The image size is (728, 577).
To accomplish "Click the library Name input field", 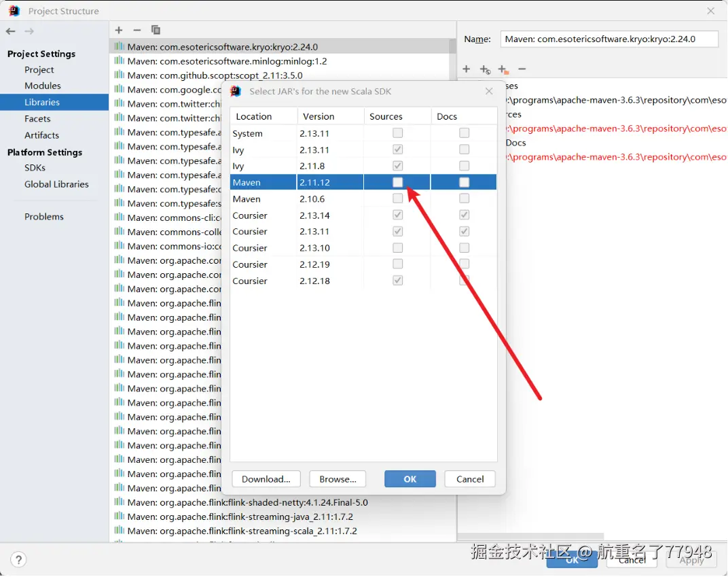I will click(608, 39).
